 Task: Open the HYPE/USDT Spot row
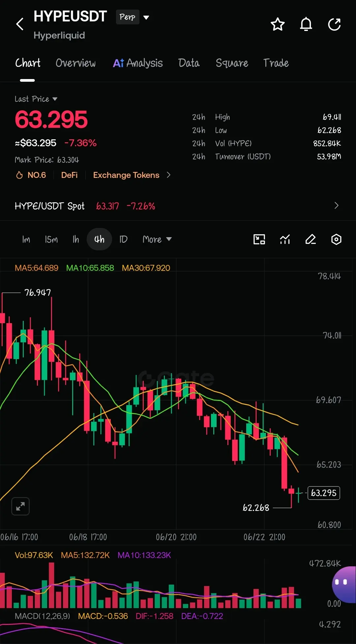[x=178, y=206]
